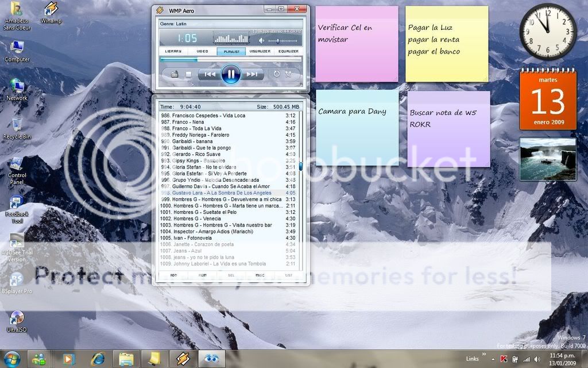The height and width of the screenshot is (368, 588).
Task: Click the 1:05 elapsed time display
Action: [x=187, y=38]
